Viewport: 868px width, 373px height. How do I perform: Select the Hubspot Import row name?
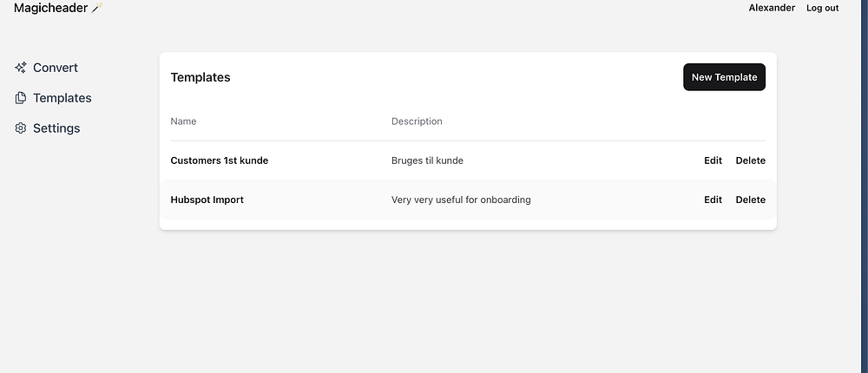[x=207, y=200]
